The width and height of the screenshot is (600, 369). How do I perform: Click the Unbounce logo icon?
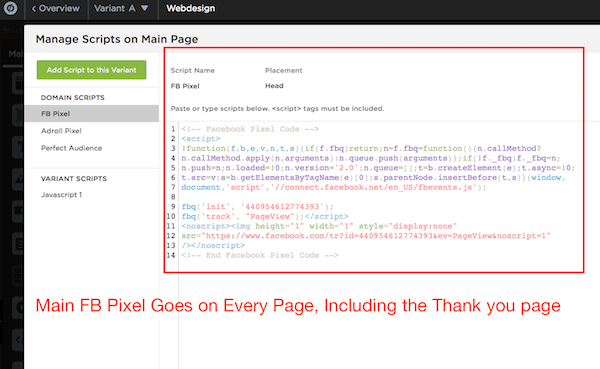click(10, 8)
